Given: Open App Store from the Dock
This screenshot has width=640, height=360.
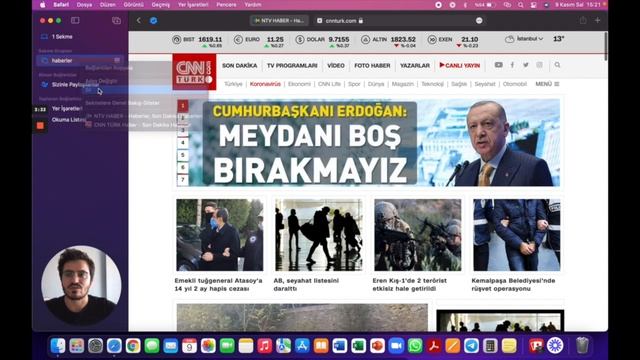Looking at the screenshot, I should (302, 346).
